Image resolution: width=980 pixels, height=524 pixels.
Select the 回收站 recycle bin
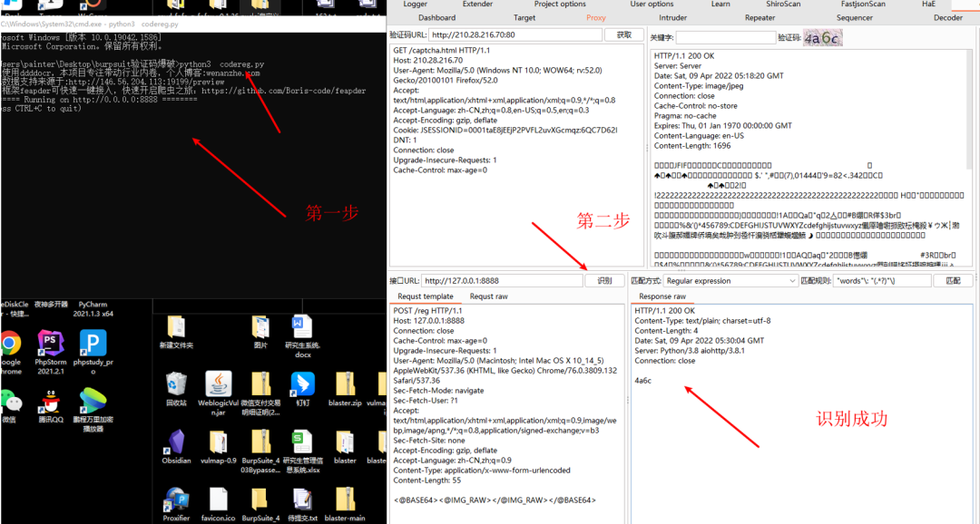[176, 384]
